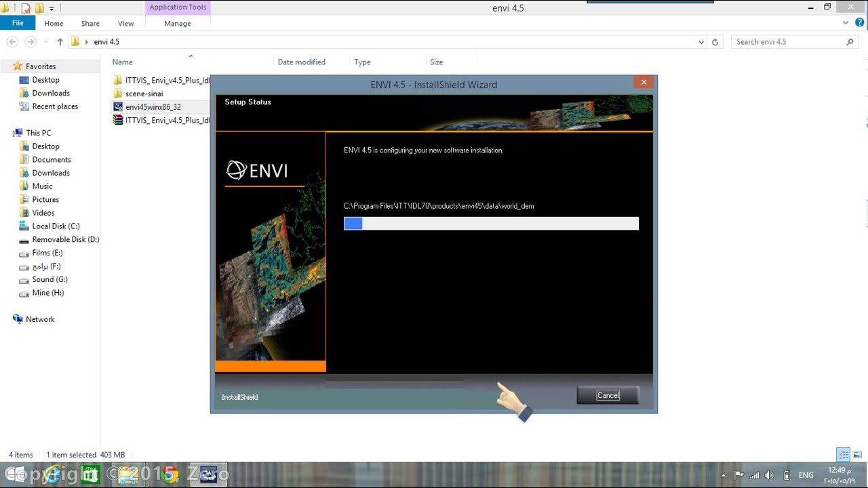Open the network signal tray icon
The height and width of the screenshot is (488, 868).
754,475
